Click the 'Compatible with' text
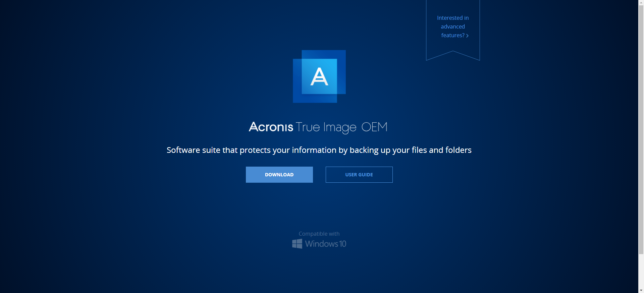Screen dimensions: 644x293 click(x=319, y=234)
